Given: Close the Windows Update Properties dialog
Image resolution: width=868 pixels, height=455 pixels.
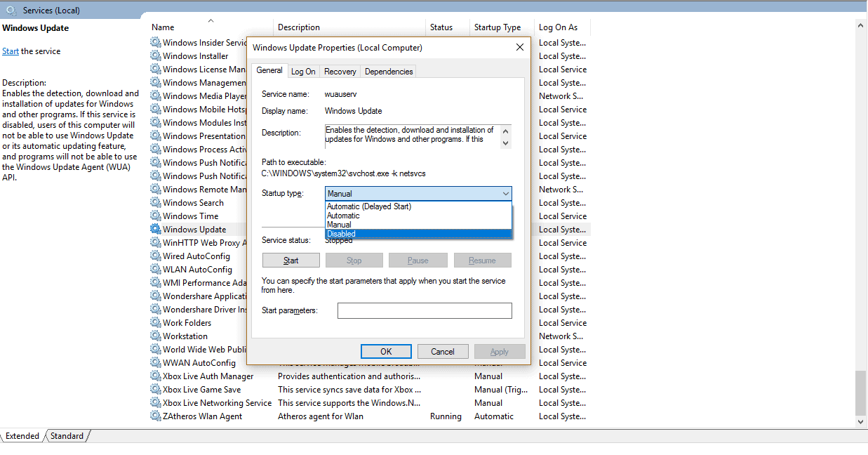Looking at the screenshot, I should click(520, 48).
